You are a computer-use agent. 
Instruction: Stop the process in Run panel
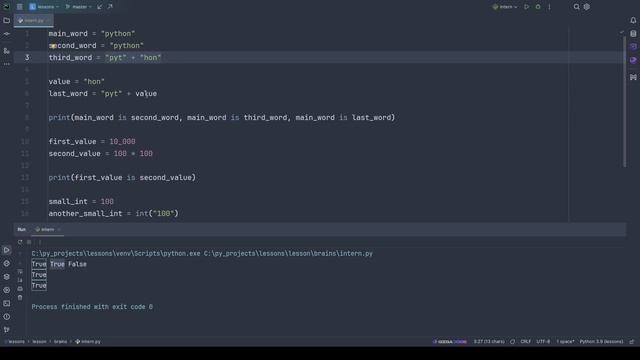coord(29,242)
